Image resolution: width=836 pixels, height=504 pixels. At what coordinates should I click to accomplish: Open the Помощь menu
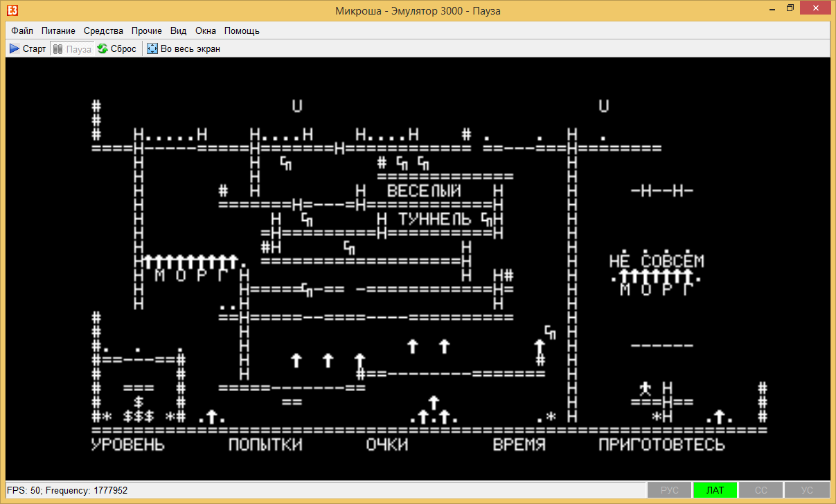coord(242,30)
